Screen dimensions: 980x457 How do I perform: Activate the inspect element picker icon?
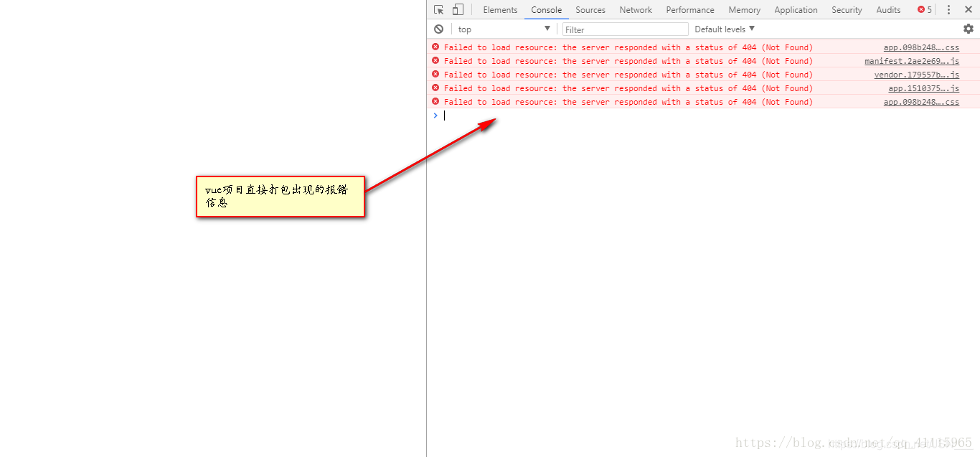(438, 9)
